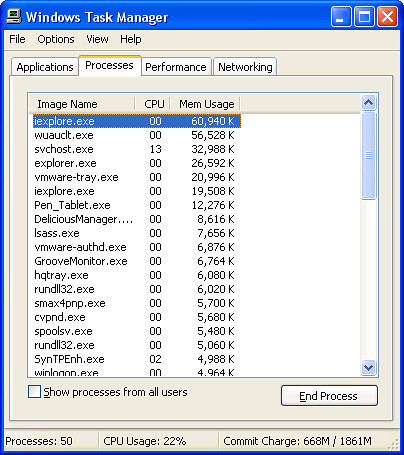The height and width of the screenshot is (455, 404).
Task: Click the 56,528 K memory value
Action: click(213, 135)
